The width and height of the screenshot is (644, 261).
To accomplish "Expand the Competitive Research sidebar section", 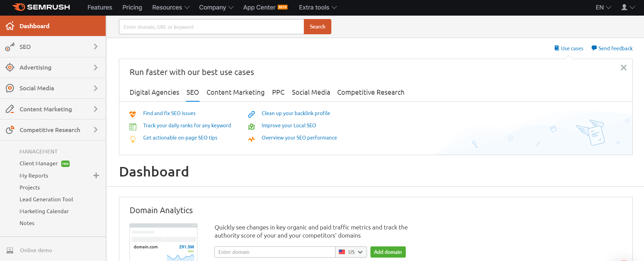I will click(x=95, y=130).
